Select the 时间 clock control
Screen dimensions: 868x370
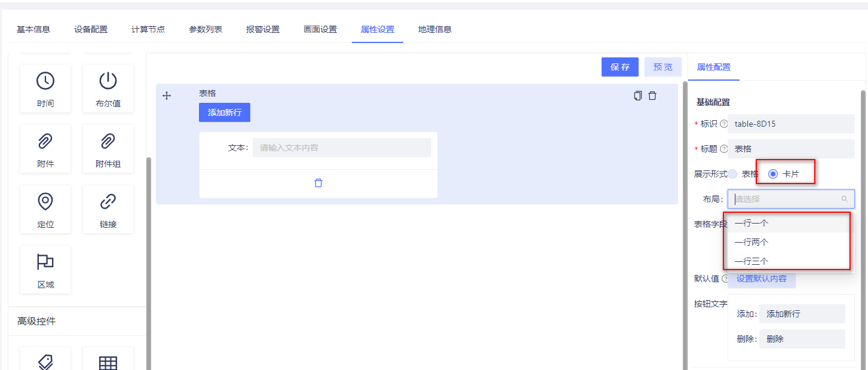click(x=45, y=88)
